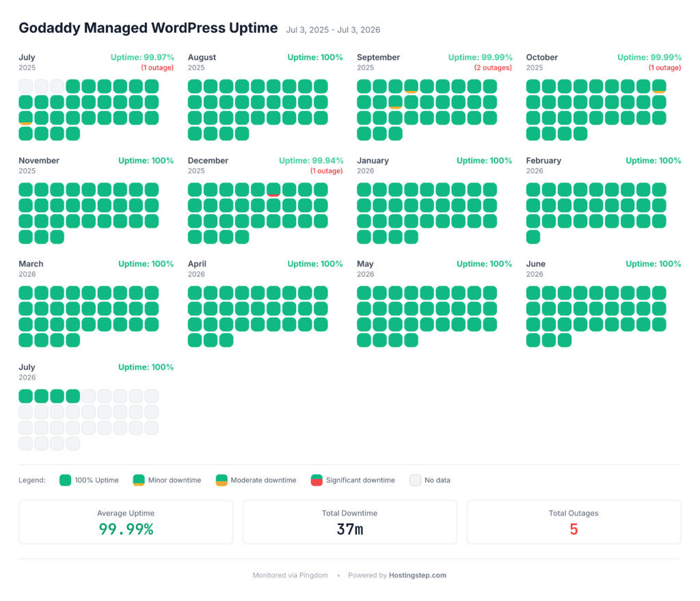Click the orange-marked outage day in July 2025
The image size is (700, 601).
25,118
